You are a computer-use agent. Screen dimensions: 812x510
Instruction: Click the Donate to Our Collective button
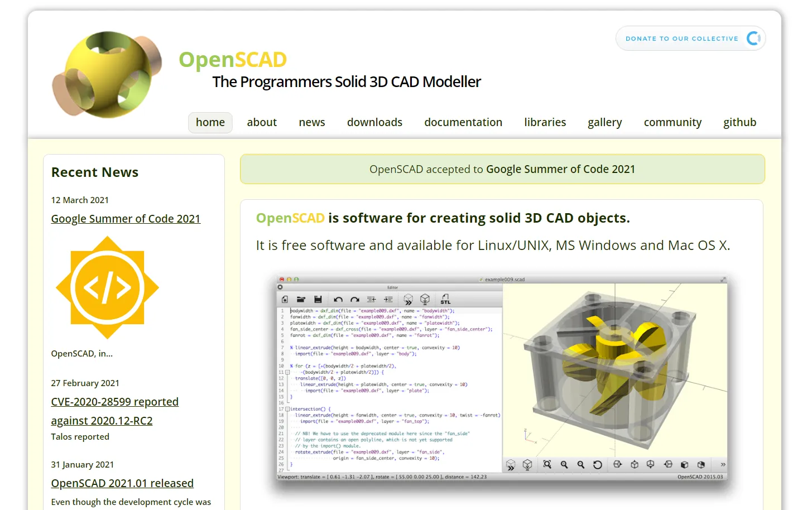[x=690, y=39]
